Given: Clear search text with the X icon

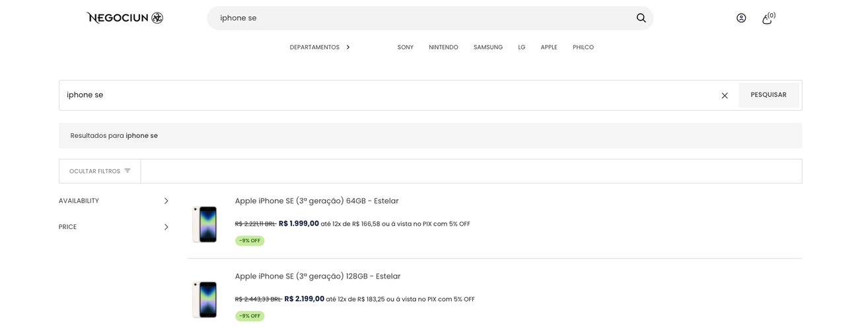Looking at the screenshot, I should coord(725,96).
